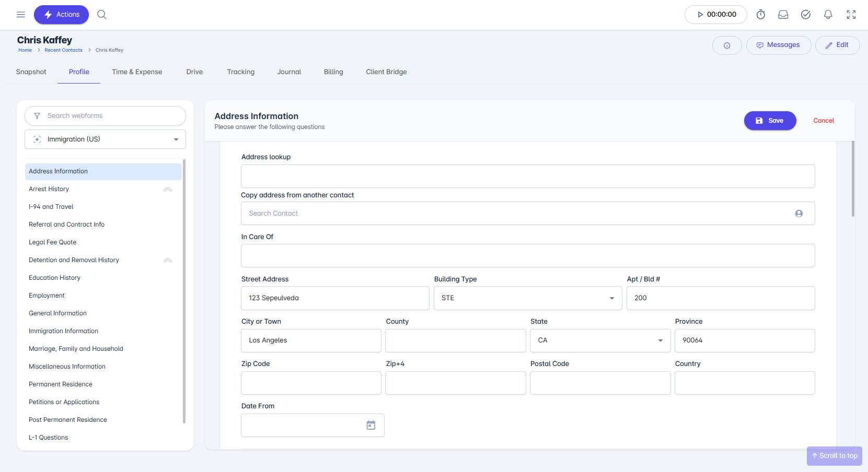Open the inbox tray icon

tap(783, 15)
